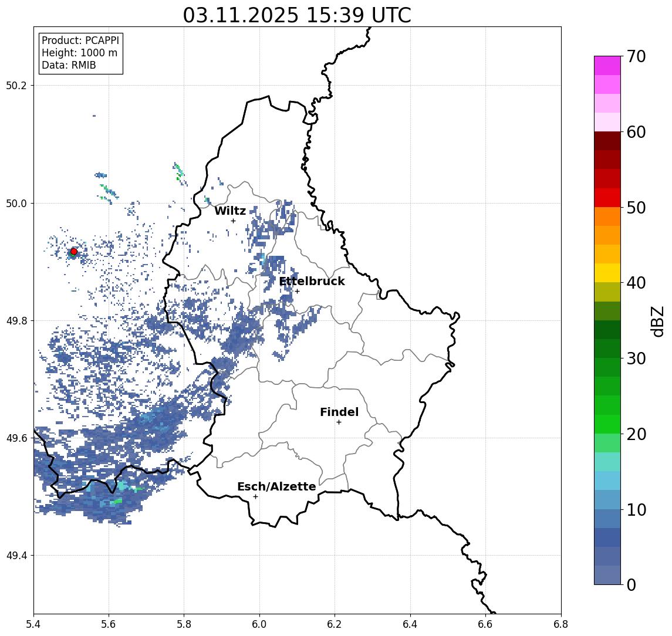Click the longitude tick label 5.8

click(184, 624)
